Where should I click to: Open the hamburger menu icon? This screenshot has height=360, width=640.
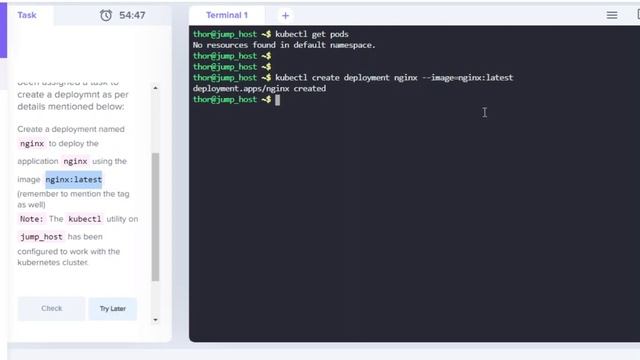tap(611, 15)
